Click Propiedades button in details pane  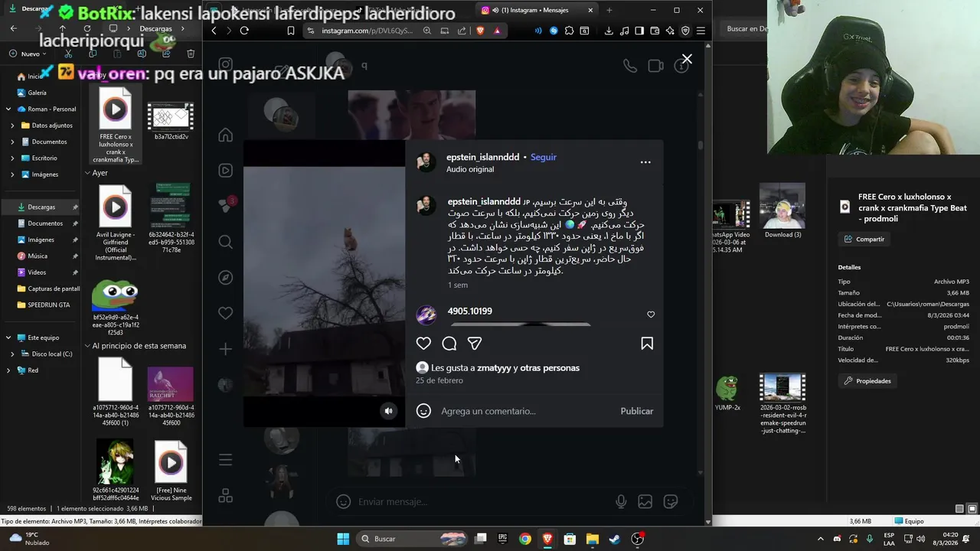[867, 380]
